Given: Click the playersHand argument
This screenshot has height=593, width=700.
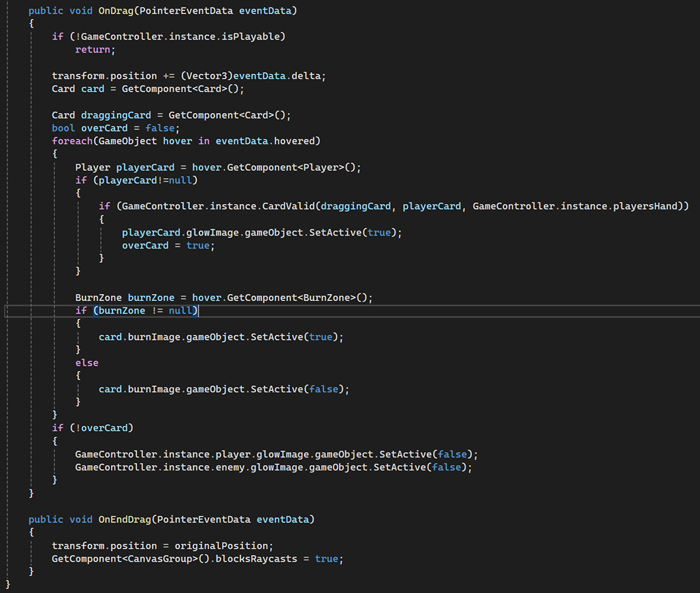Looking at the screenshot, I should point(653,206).
